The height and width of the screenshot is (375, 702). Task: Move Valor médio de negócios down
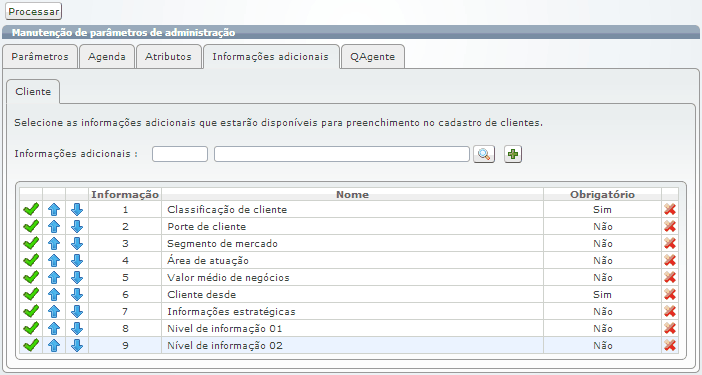(77, 277)
